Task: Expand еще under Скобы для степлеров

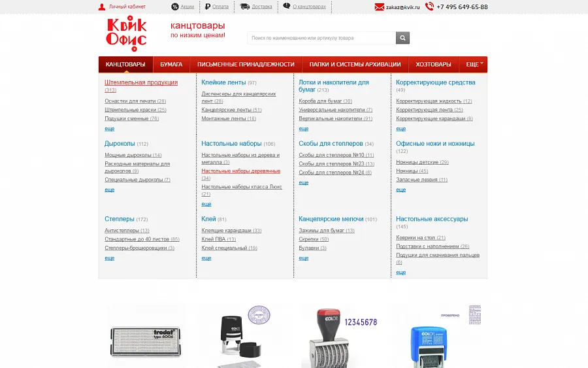Action: (x=304, y=182)
